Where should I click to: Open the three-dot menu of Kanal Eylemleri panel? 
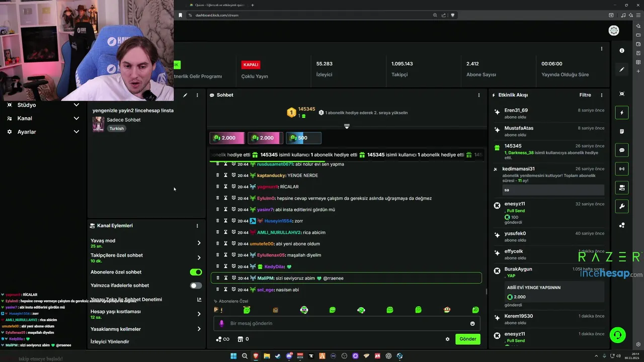197,226
